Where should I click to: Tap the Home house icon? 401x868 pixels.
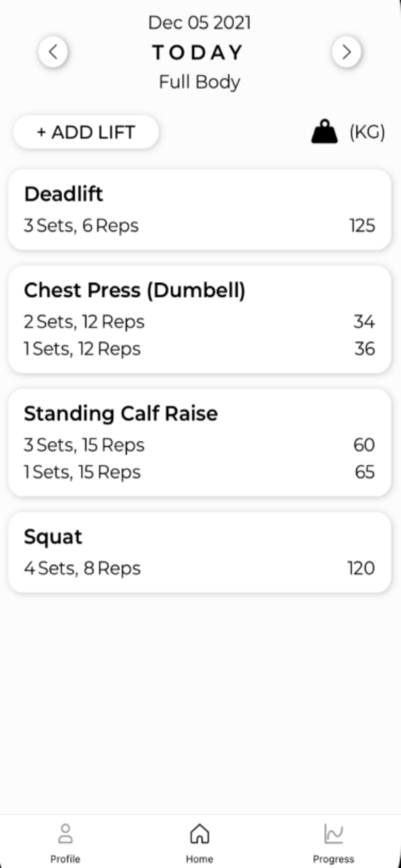point(200,833)
